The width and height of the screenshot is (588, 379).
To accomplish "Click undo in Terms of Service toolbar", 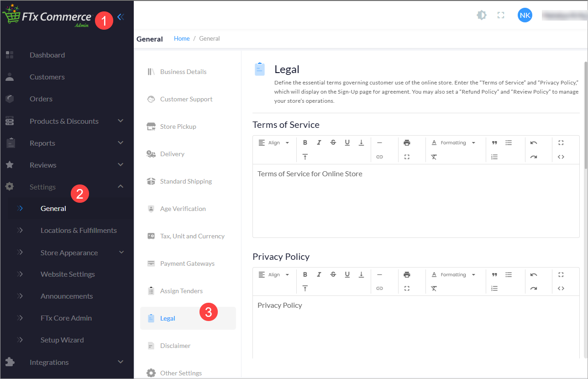I will pos(534,143).
